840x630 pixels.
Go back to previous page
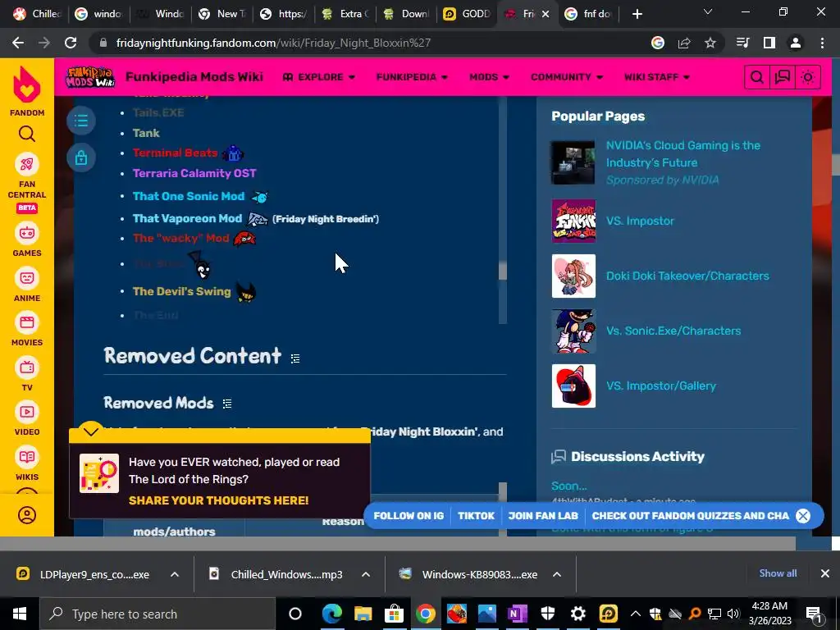[x=18, y=43]
